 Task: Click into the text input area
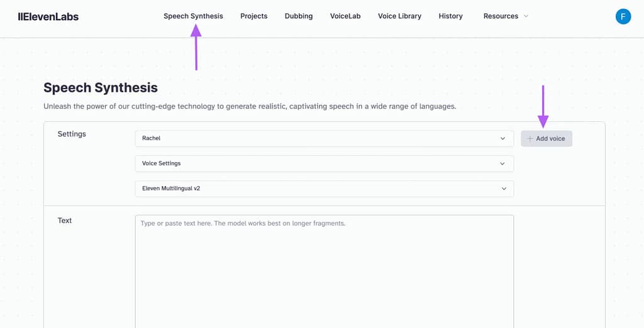pos(324,270)
